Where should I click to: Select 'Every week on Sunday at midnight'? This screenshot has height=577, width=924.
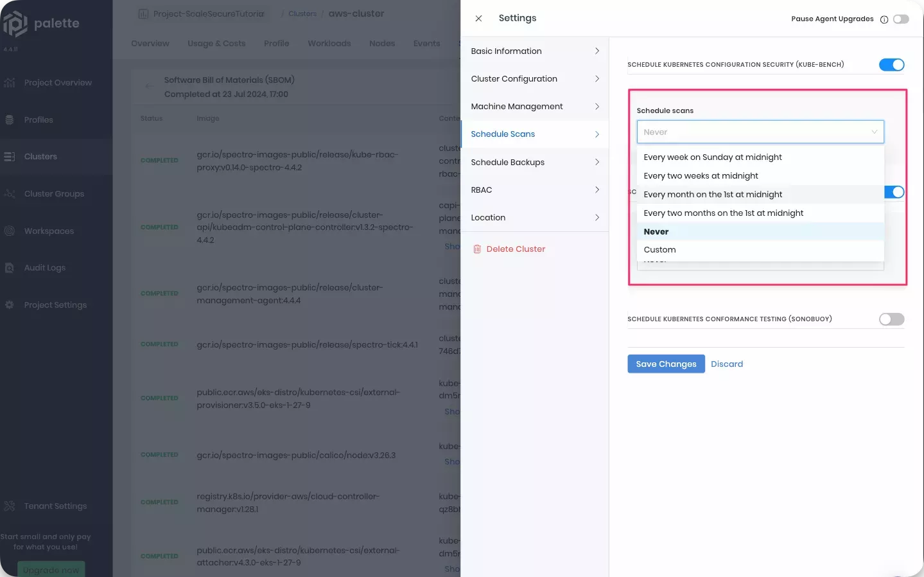click(x=713, y=157)
